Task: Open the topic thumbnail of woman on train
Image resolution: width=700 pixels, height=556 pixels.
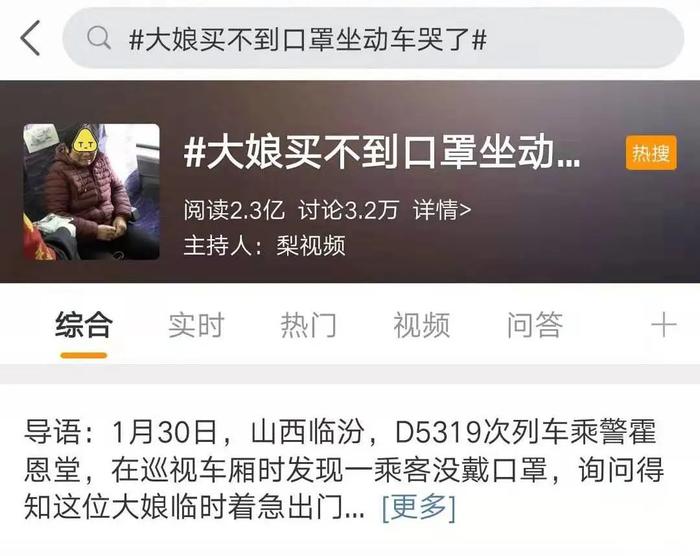Action: tap(92, 192)
